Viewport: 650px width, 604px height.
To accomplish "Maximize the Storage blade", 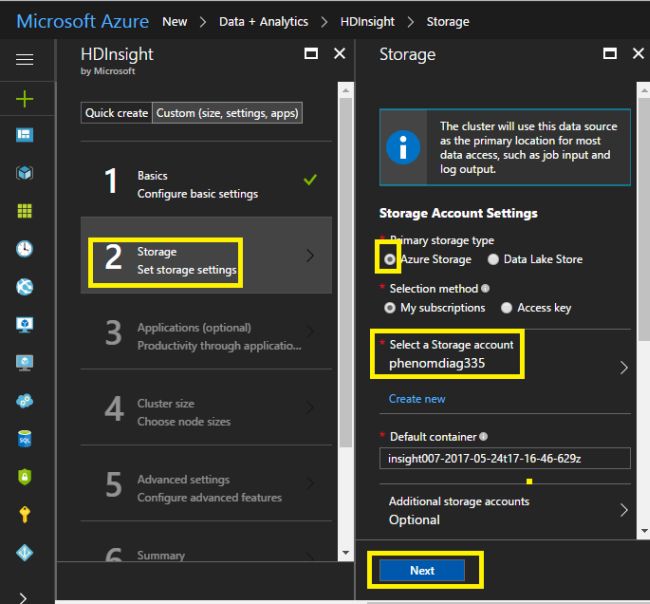I will tap(609, 53).
